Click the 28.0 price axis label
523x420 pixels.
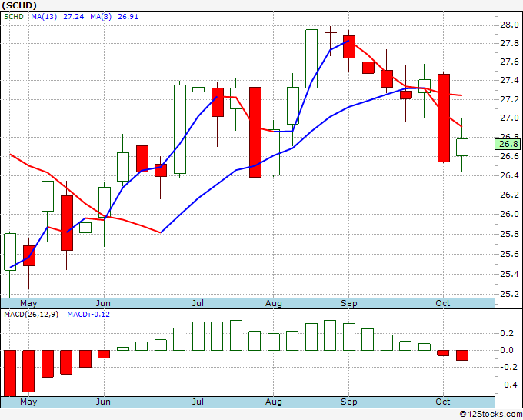coord(509,25)
